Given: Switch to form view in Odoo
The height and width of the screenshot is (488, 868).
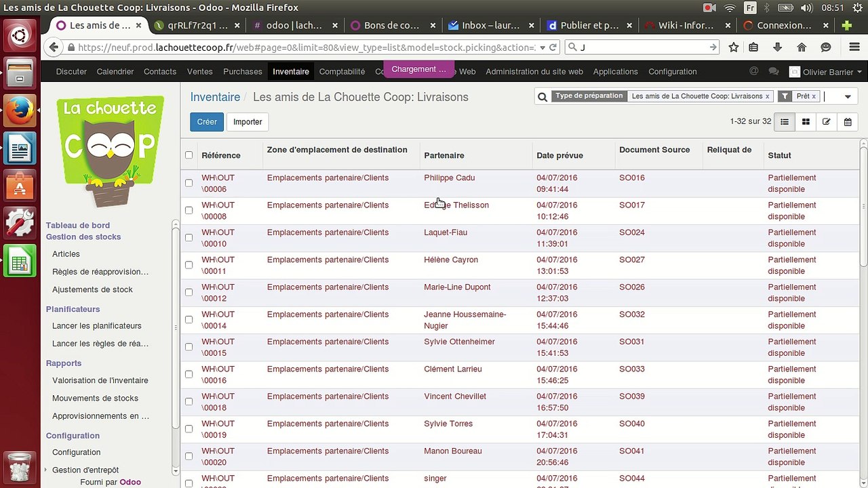Looking at the screenshot, I should pyautogui.click(x=826, y=122).
